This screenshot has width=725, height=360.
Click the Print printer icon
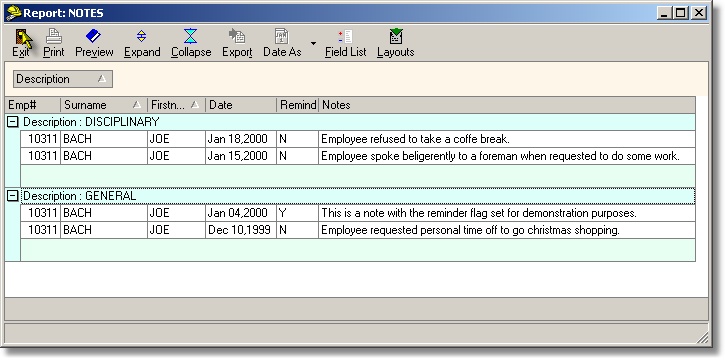pyautogui.click(x=54, y=36)
